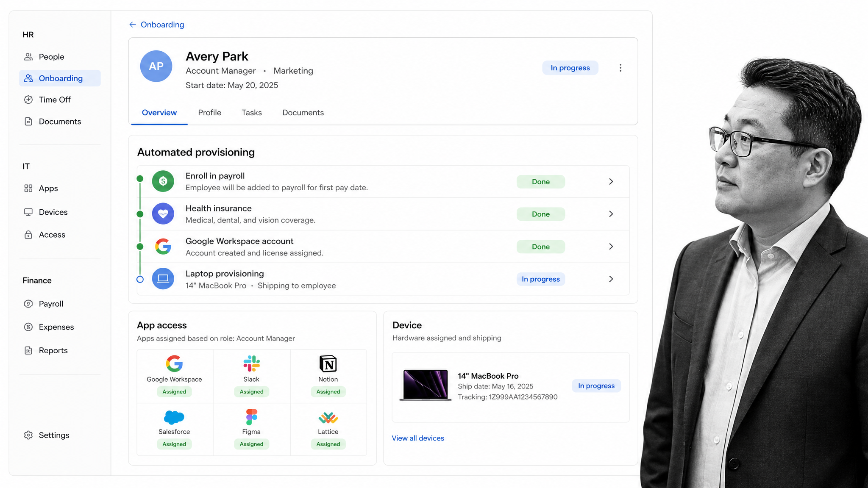This screenshot has width=868, height=488.
Task: Open View all devices link
Action: 418,438
